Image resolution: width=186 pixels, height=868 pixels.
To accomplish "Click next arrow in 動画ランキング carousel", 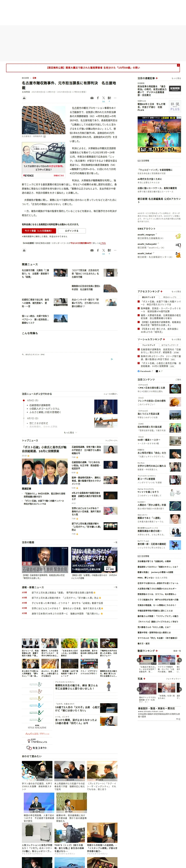I will (x=180, y=660).
